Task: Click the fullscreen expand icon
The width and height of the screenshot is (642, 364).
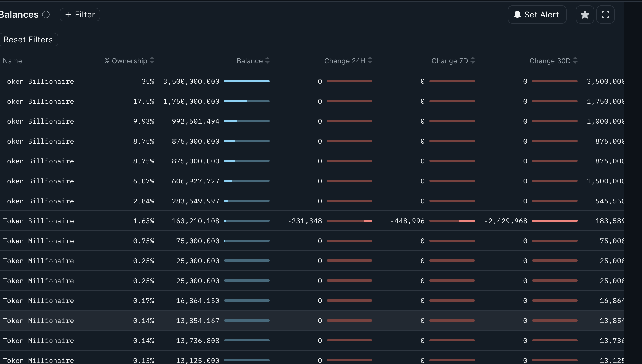Action: (605, 15)
